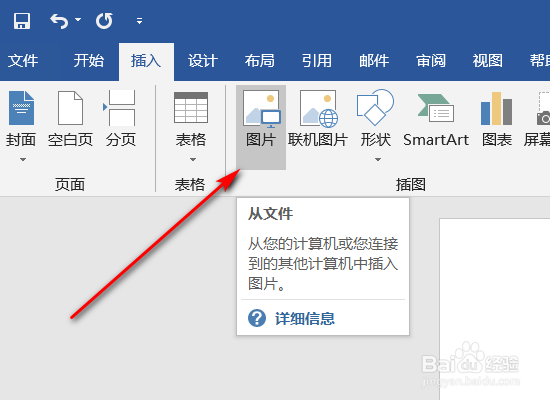Switch to the 引用 (References) tab
This screenshot has height=400, width=550.
tap(317, 61)
